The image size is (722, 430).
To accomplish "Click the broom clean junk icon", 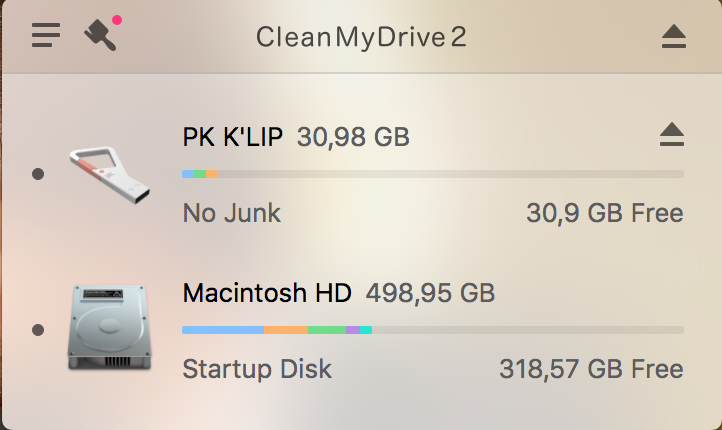I will click(101, 35).
